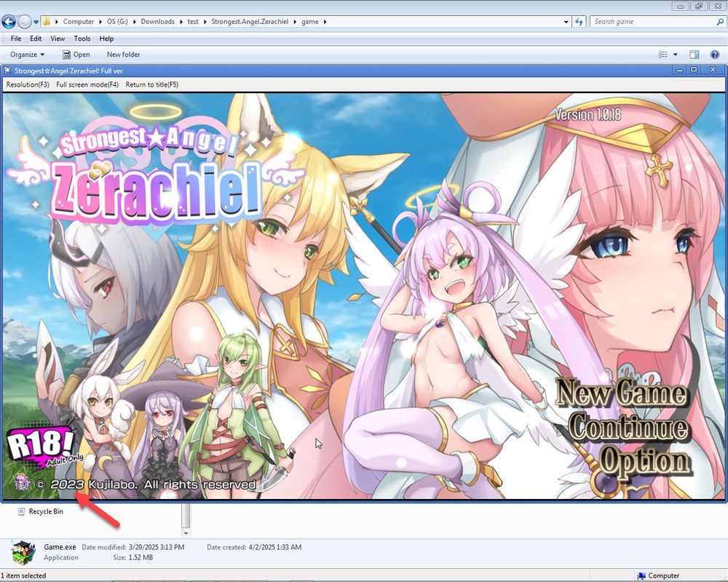This screenshot has width=728, height=582.
Task: Open the Organize dropdown
Action: 28,55
